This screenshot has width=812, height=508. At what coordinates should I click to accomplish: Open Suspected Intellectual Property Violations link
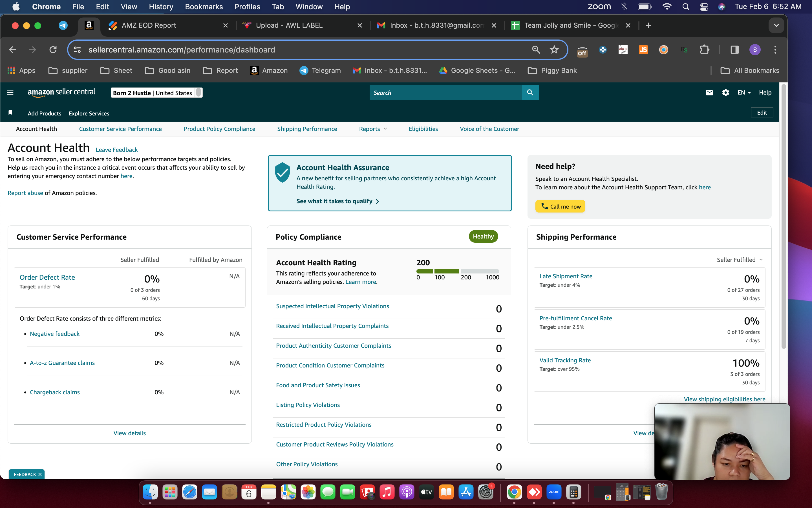[332, 306]
